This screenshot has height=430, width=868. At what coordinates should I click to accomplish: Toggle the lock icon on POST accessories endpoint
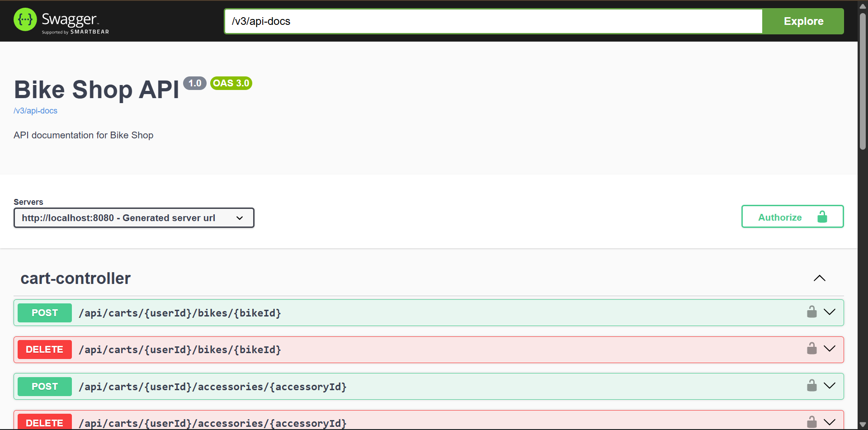coord(812,385)
